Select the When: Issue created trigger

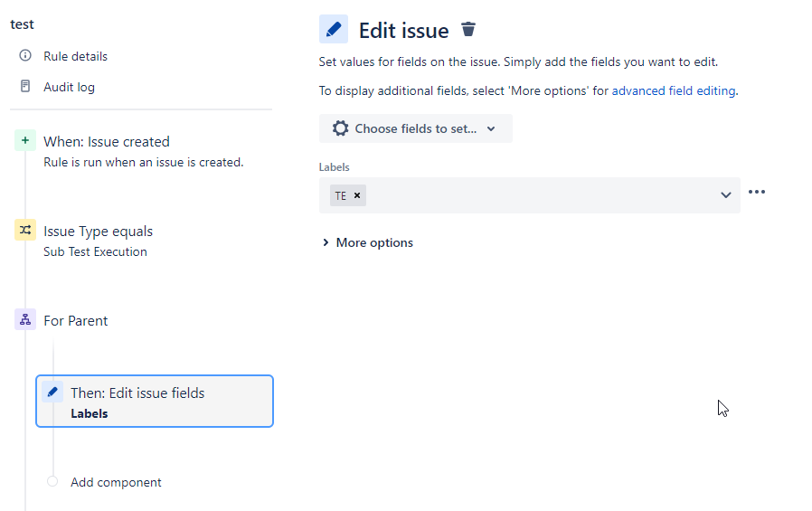[x=107, y=142]
